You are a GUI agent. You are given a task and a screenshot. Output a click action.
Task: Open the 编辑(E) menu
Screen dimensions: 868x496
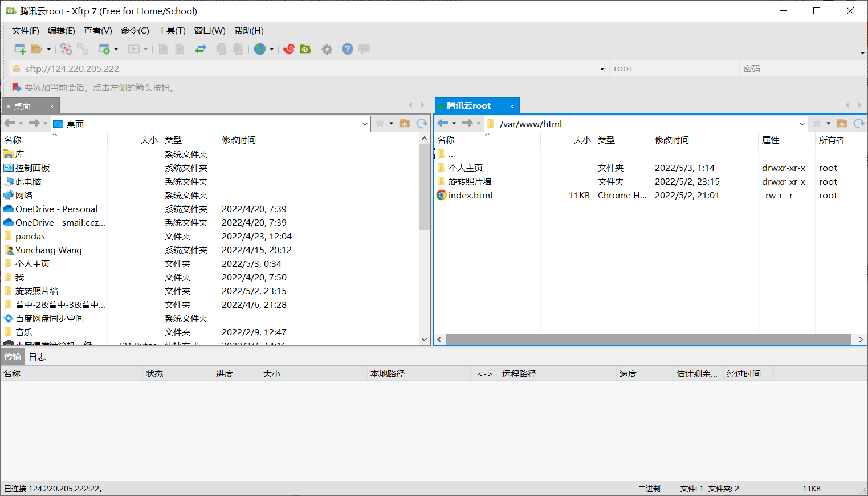click(62, 31)
